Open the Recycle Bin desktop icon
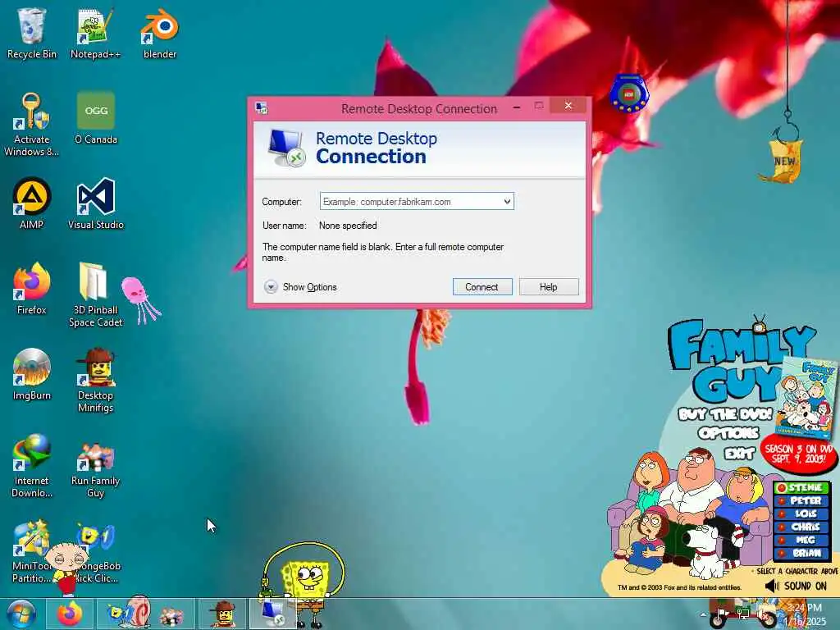 32,33
